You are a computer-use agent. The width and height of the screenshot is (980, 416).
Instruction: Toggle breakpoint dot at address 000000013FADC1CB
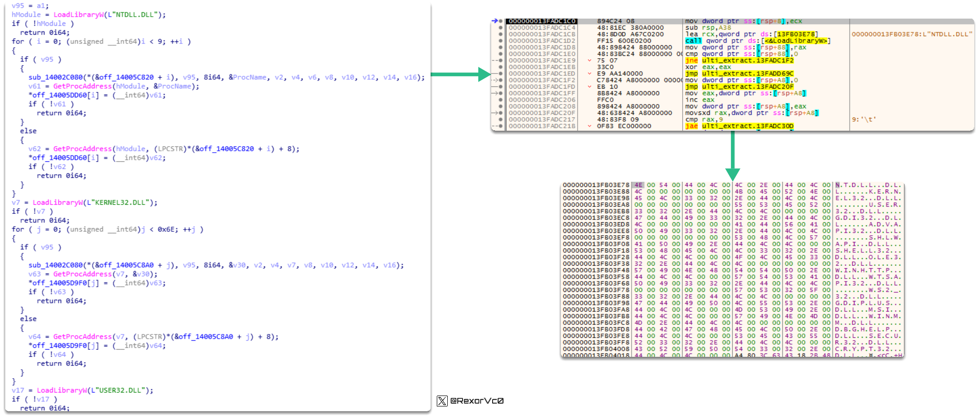tap(500, 34)
